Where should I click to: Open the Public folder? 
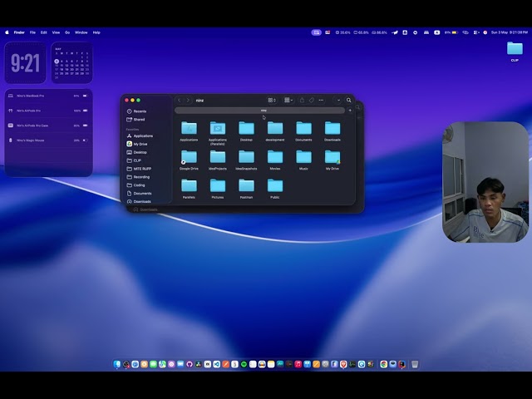tap(275, 189)
